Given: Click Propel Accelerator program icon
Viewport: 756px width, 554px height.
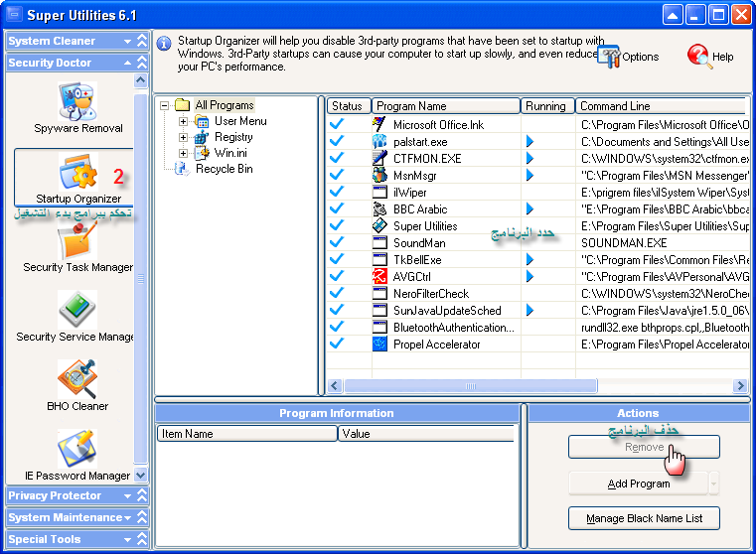Looking at the screenshot, I should [x=379, y=344].
